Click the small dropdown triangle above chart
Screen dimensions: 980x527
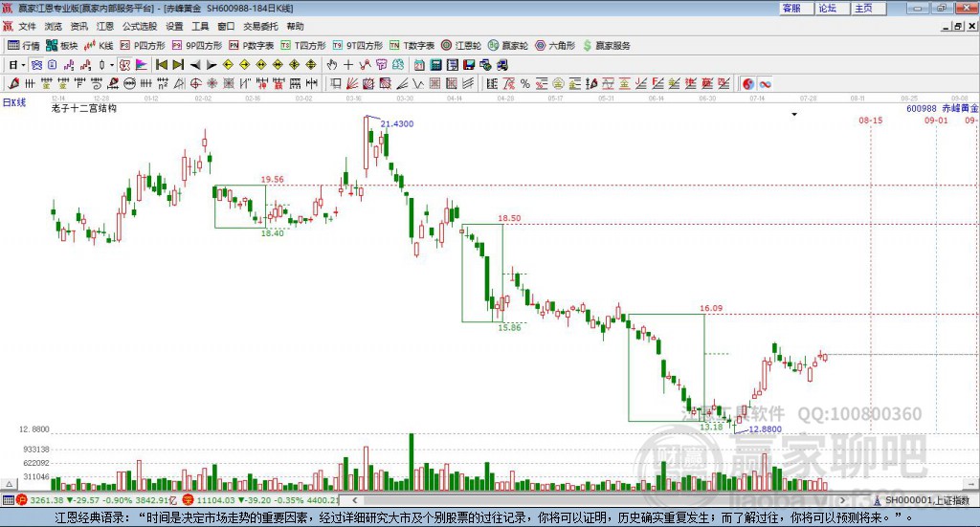[x=794, y=114]
